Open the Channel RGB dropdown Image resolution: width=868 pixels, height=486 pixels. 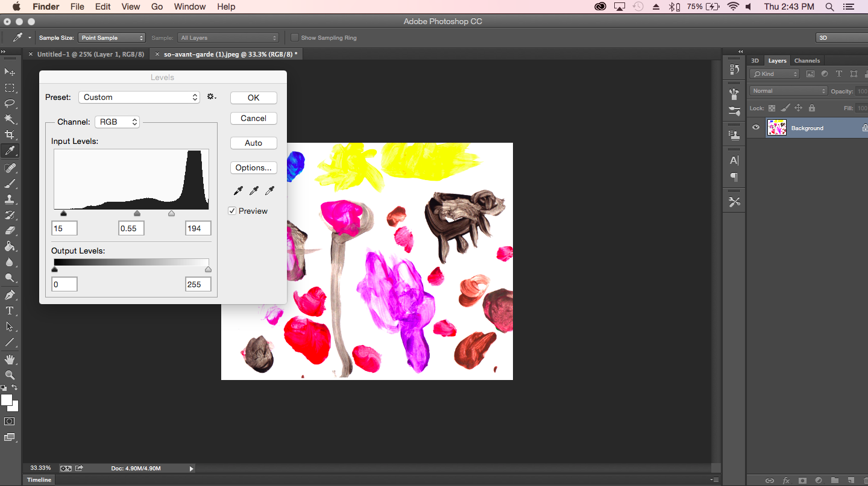click(117, 122)
